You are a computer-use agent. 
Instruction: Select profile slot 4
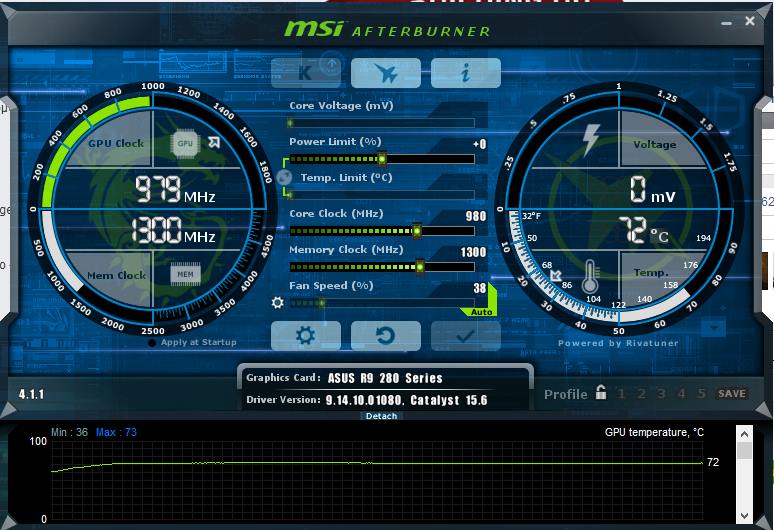click(681, 393)
